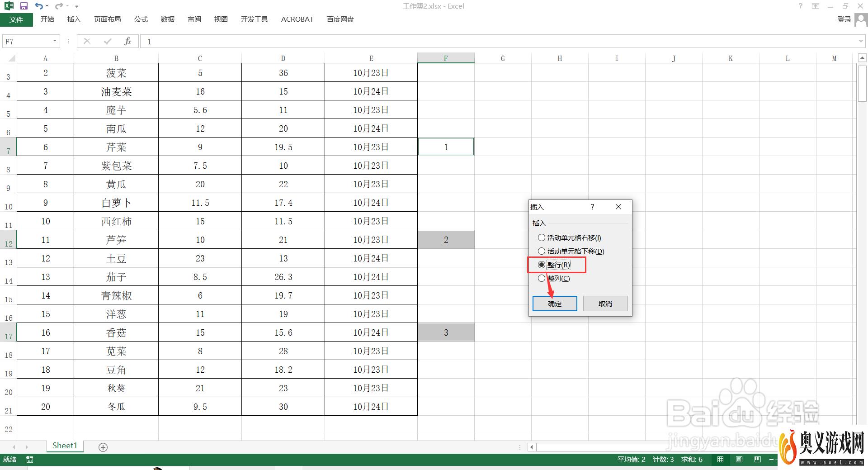The width and height of the screenshot is (868, 470).
Task: Zoom out with the minus button
Action: 771,460
